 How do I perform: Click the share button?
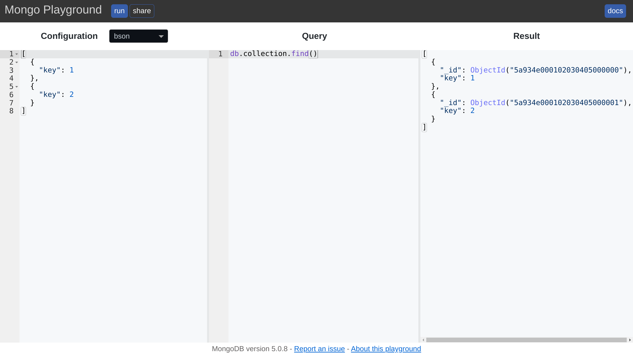(x=142, y=11)
